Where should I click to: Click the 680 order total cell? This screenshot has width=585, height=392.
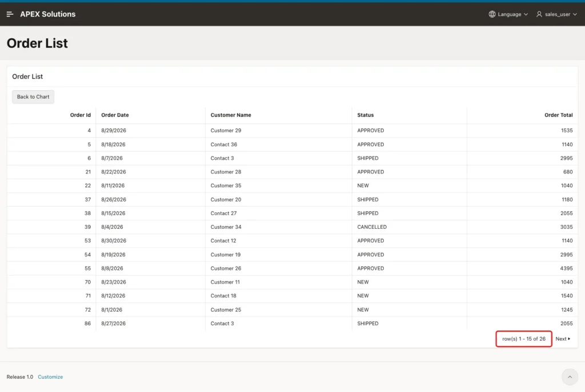click(568, 172)
